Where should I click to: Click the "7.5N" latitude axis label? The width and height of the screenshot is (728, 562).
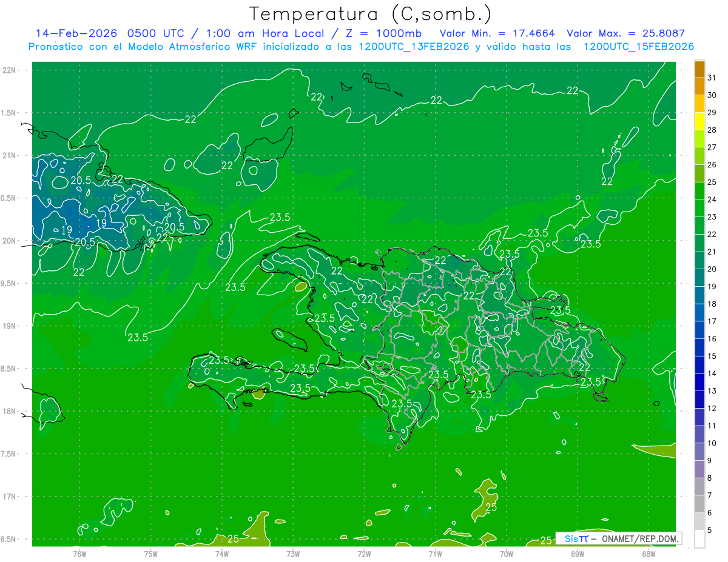click(x=10, y=453)
